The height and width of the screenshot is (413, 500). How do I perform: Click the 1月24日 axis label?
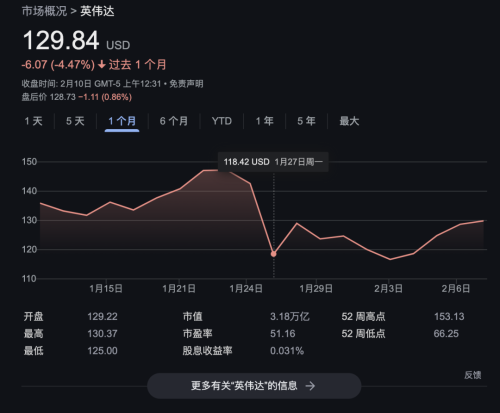[x=246, y=288]
